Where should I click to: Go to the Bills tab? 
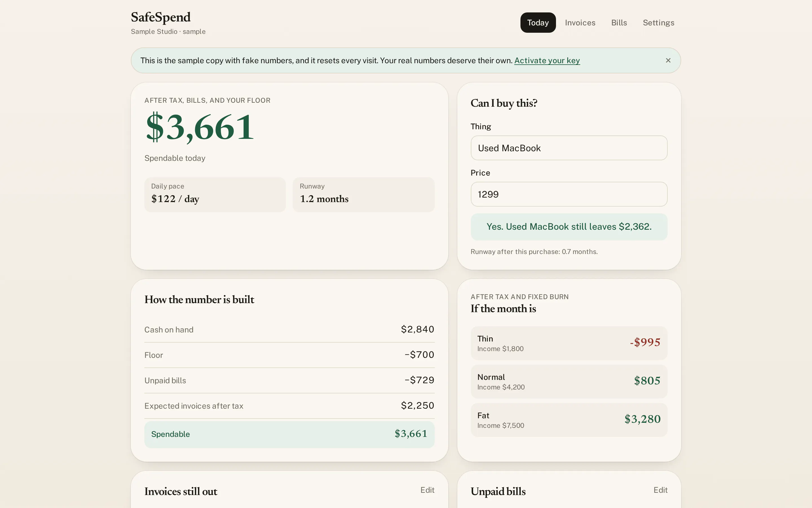[x=619, y=23]
